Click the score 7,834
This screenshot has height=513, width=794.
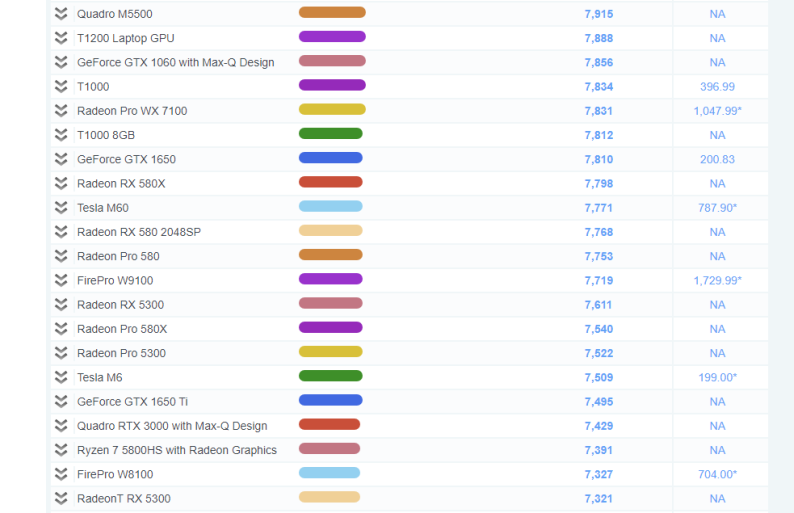point(599,87)
